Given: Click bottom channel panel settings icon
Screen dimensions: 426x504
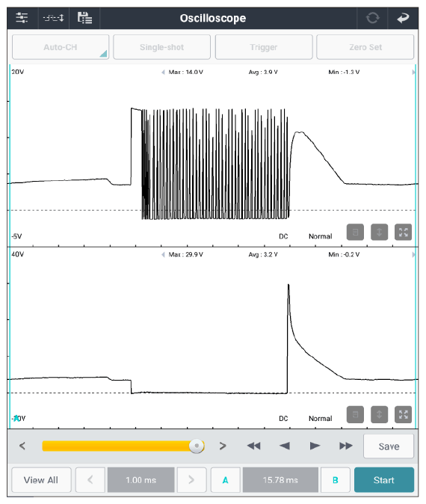Looking at the screenshot, I should pos(355,415).
